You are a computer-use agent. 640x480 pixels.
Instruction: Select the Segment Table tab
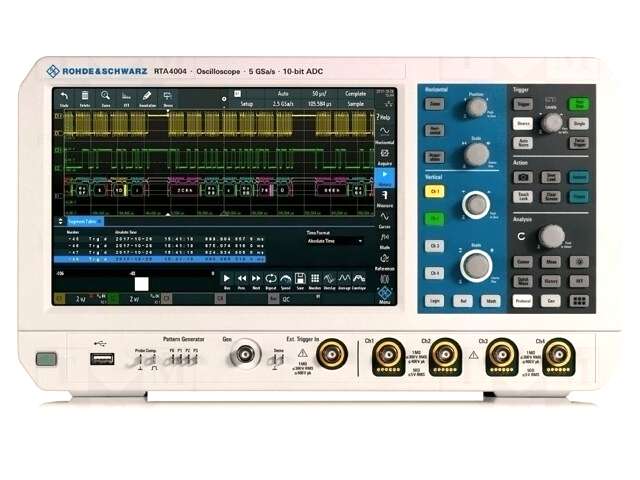(86, 221)
